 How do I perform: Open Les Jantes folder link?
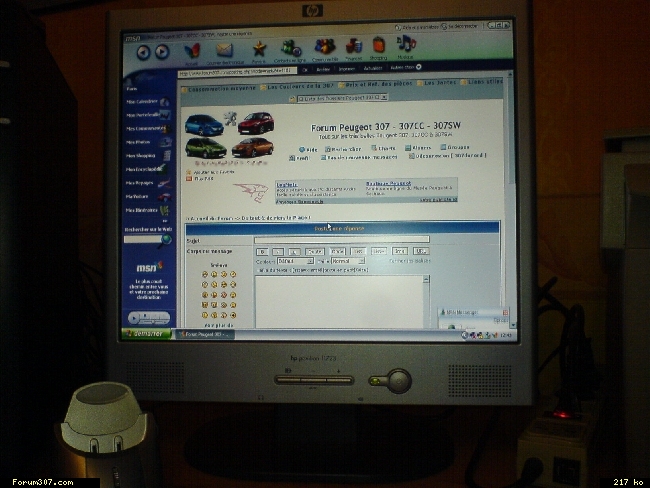(x=437, y=83)
